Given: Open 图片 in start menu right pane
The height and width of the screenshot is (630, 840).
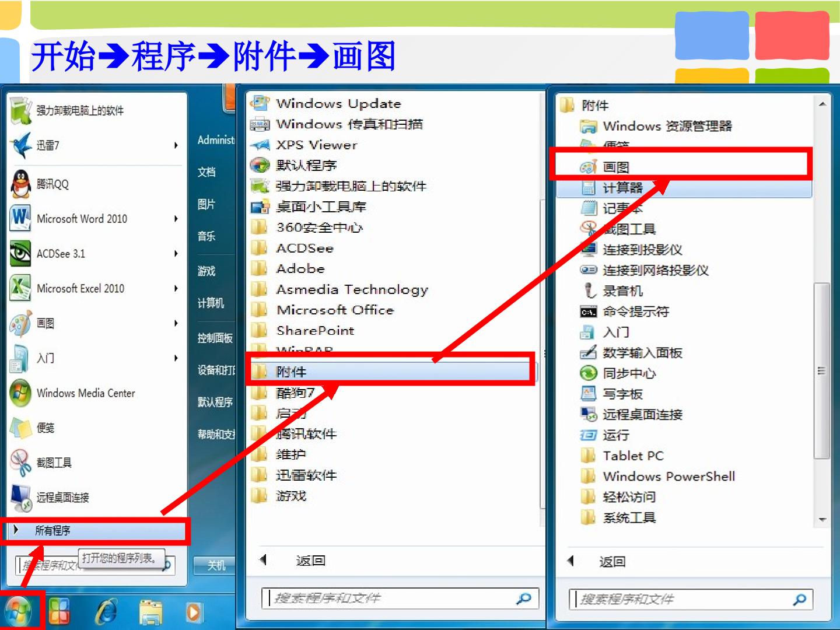Looking at the screenshot, I should pos(206,204).
